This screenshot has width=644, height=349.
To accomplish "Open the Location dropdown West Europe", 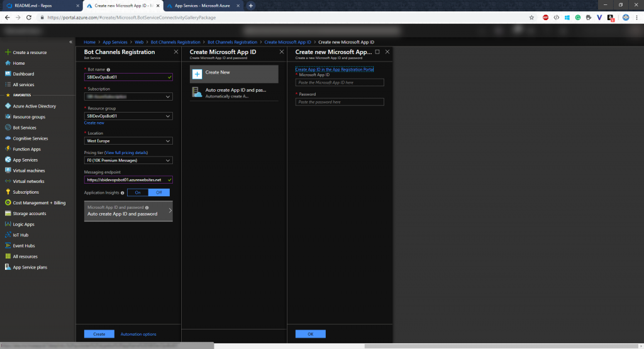I will pyautogui.click(x=128, y=141).
